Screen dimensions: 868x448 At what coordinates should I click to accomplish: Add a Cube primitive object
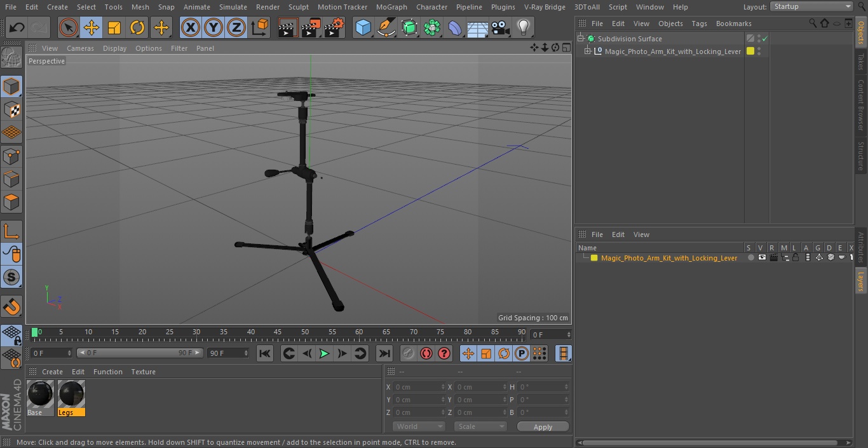coord(363,27)
